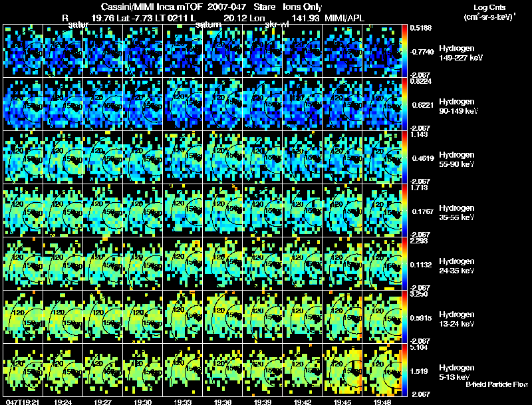The image size is (532, 405).
Task: Click the 'Hydrogen 35-55 keV' row label
Action: coord(457,213)
